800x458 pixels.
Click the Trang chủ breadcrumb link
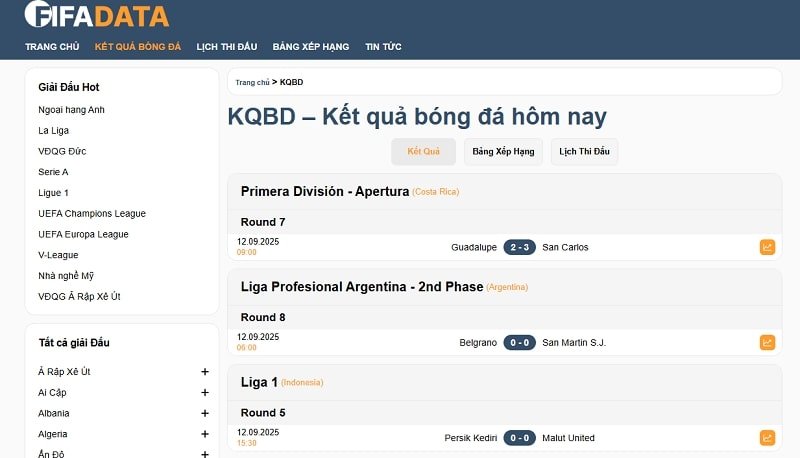[252, 82]
